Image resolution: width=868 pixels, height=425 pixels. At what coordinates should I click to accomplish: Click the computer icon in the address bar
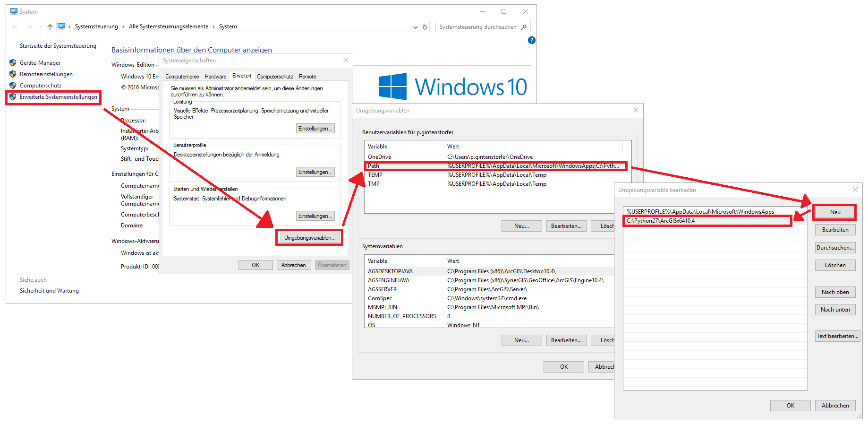coord(61,26)
